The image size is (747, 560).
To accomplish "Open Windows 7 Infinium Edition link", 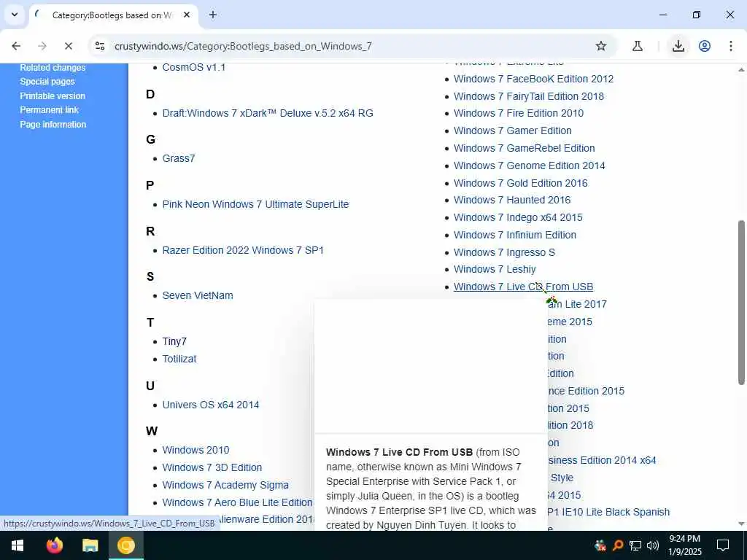I will (515, 235).
